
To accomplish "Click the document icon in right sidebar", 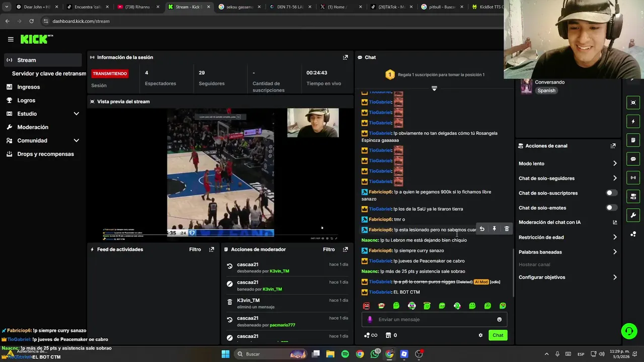I will pos(633,140).
